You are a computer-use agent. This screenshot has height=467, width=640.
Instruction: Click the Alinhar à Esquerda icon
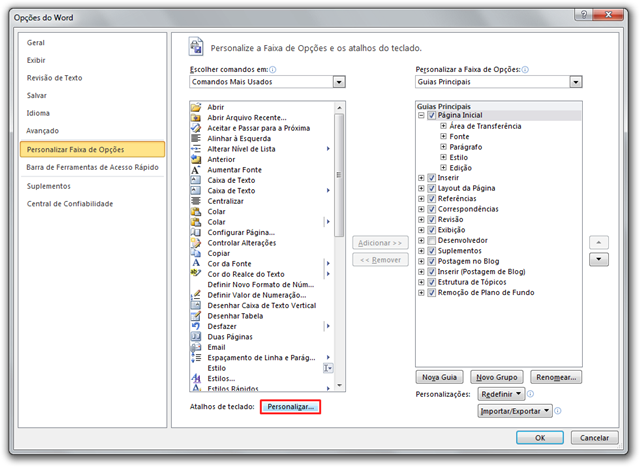point(196,138)
